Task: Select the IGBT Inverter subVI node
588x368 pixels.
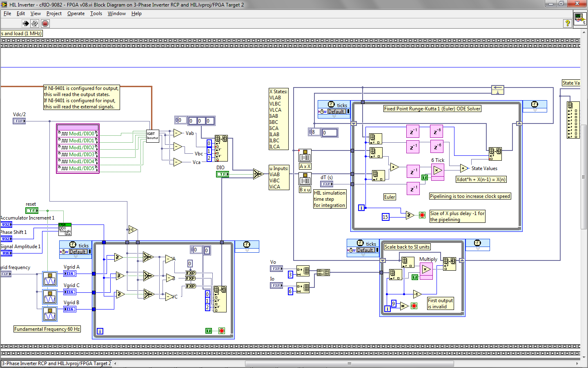Action: coord(153,136)
